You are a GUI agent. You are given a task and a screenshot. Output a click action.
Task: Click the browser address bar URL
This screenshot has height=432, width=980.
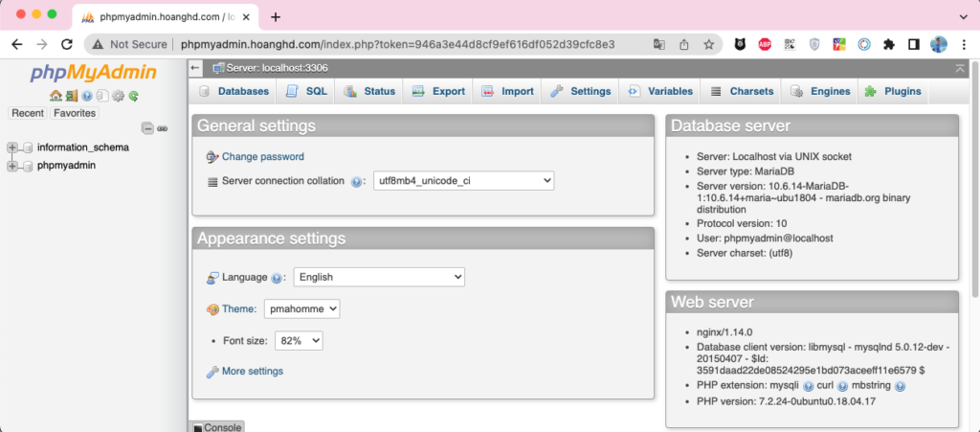pos(397,44)
